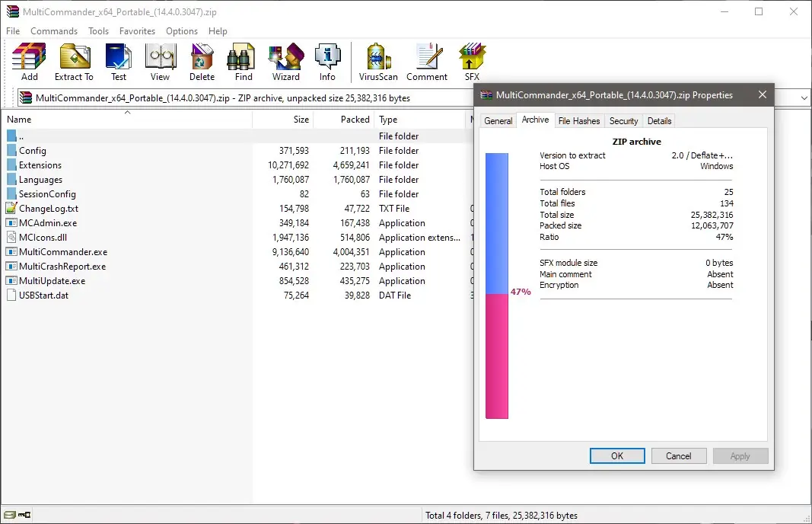Start VirusScan from the toolbar
Screen dimensions: 812x524
coord(378,62)
